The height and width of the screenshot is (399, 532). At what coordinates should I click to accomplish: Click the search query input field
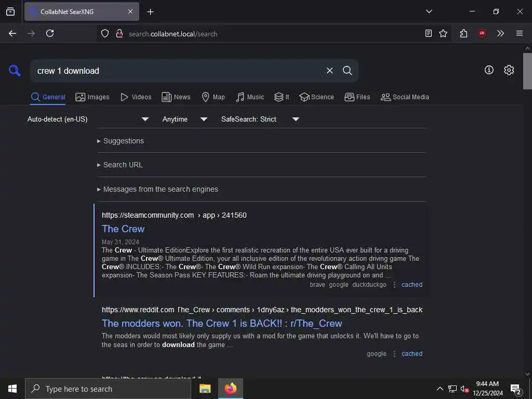tap(177, 71)
